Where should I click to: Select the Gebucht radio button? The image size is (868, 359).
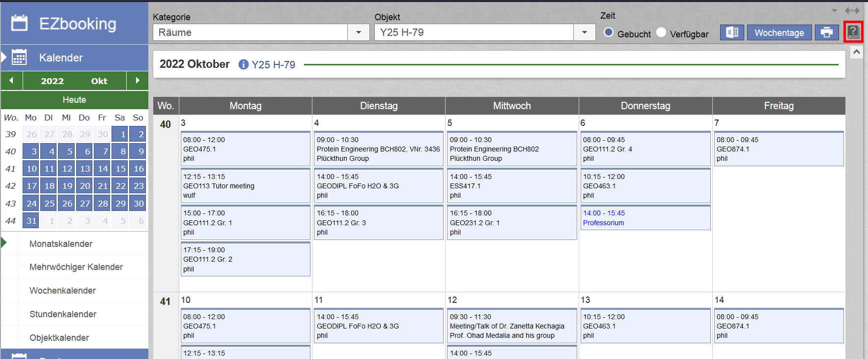609,32
